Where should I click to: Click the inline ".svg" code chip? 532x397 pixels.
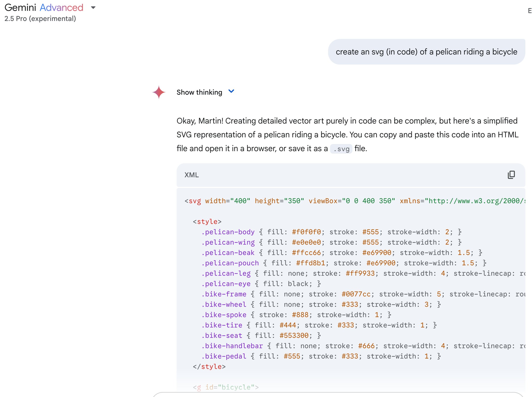[341, 149]
